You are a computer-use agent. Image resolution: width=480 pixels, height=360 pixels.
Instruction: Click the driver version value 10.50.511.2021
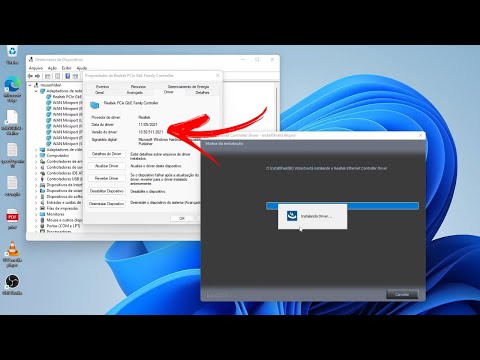click(x=151, y=132)
